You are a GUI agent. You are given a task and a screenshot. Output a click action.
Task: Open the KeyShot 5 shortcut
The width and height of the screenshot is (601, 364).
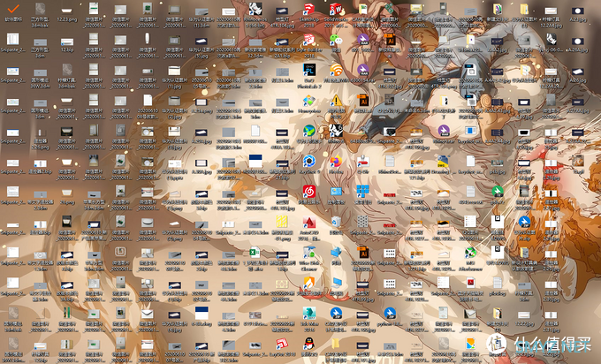click(309, 162)
